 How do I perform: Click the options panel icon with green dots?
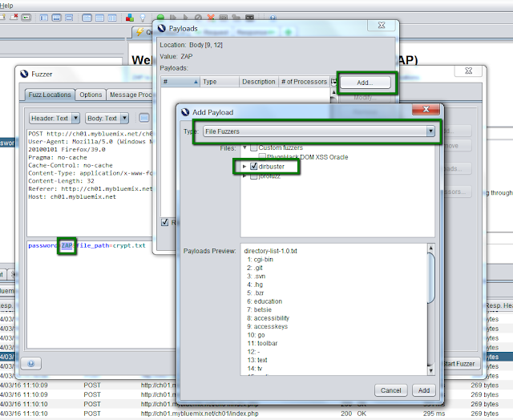tap(26, 18)
